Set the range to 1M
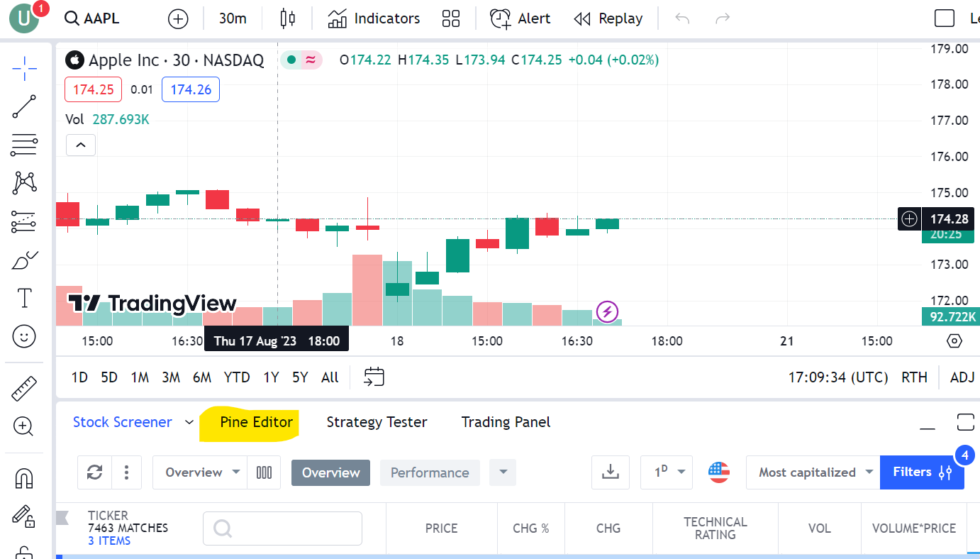The width and height of the screenshot is (980, 559). [x=140, y=377]
